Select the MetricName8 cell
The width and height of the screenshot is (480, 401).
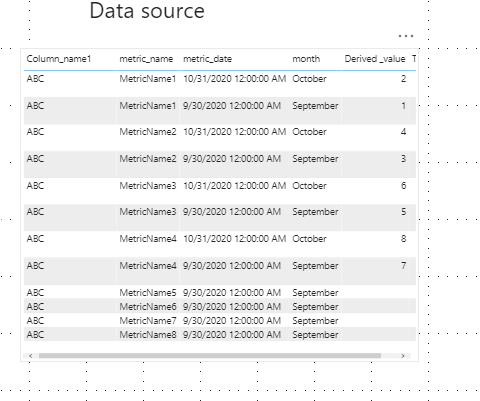[x=148, y=335]
